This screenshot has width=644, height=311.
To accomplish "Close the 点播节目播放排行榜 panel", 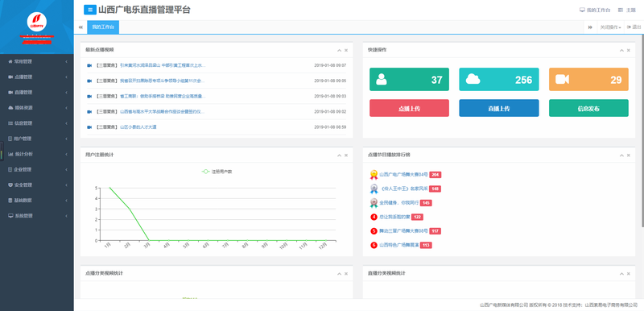I will [x=629, y=155].
